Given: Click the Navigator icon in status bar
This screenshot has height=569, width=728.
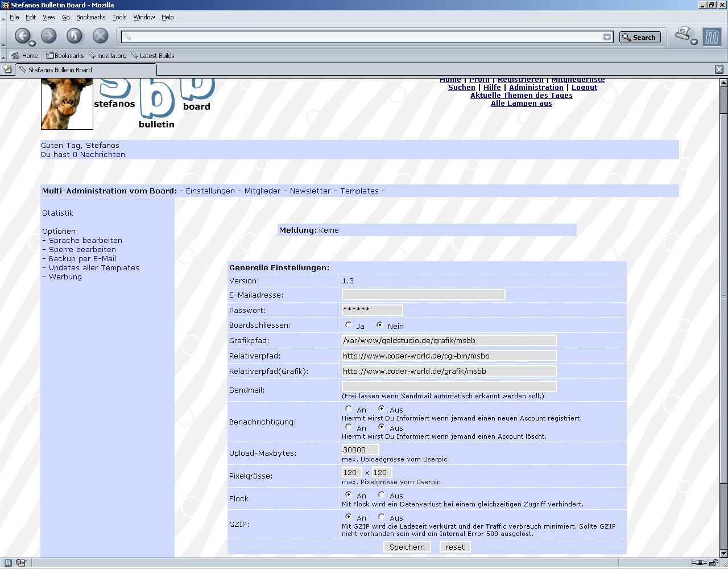Looking at the screenshot, I should [8, 563].
